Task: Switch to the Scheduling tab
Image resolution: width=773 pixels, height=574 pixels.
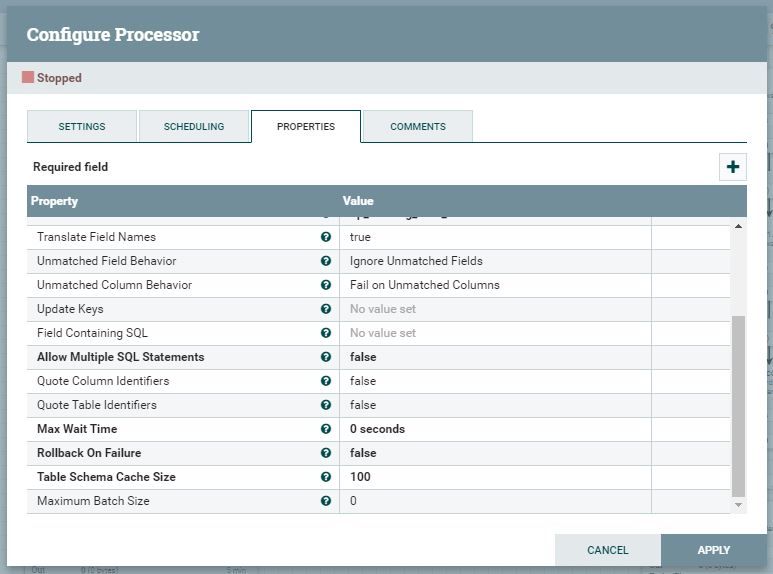Action: pos(194,127)
